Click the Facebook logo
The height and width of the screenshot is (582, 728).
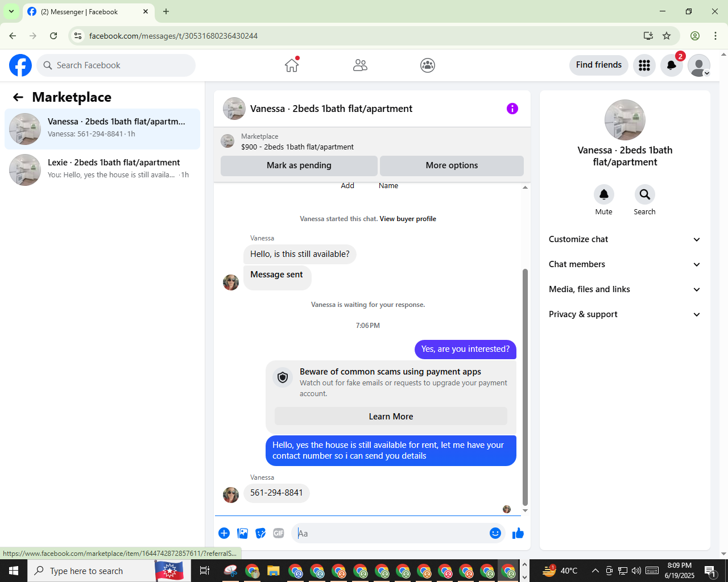tap(20, 65)
